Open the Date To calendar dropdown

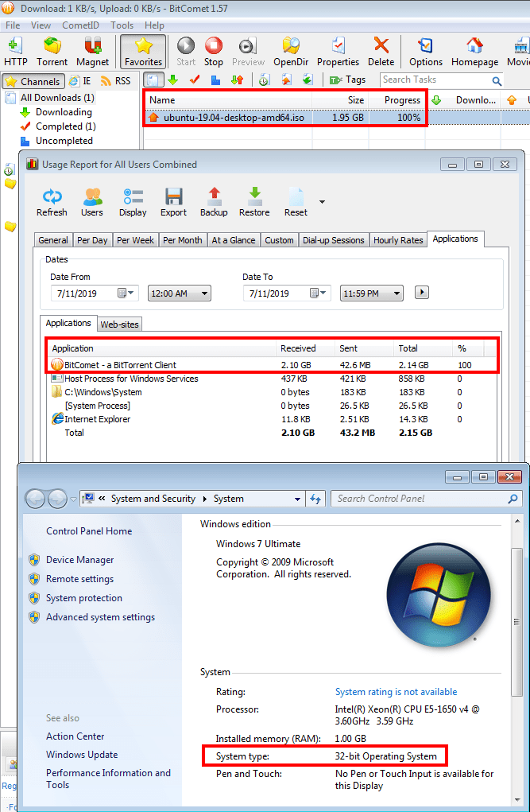(319, 293)
